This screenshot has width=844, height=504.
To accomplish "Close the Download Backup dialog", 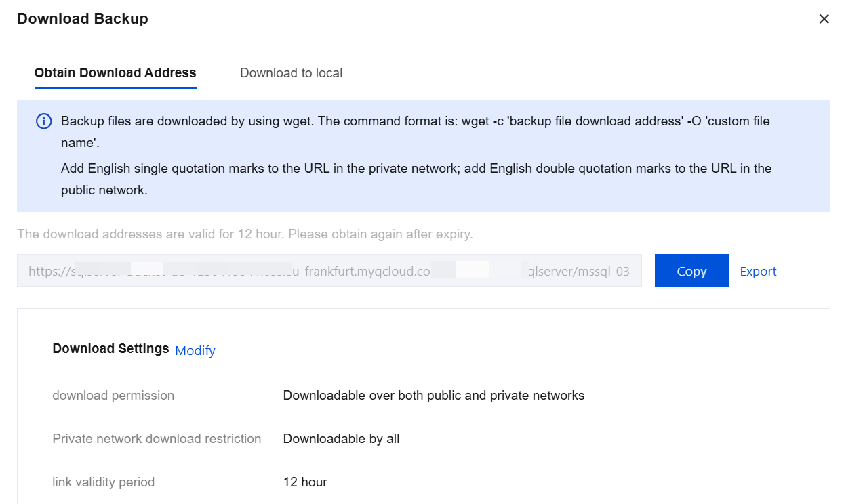I will (x=824, y=19).
